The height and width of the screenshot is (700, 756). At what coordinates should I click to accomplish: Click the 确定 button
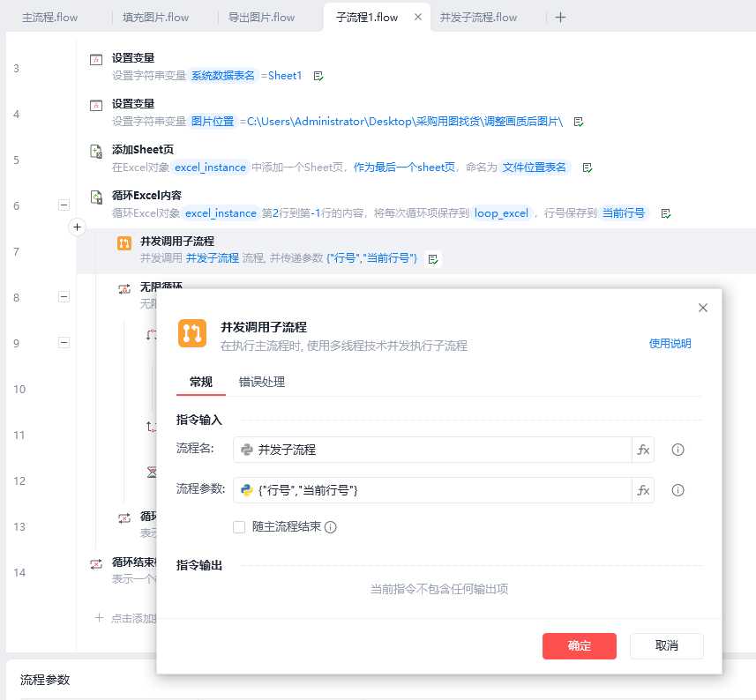click(579, 645)
